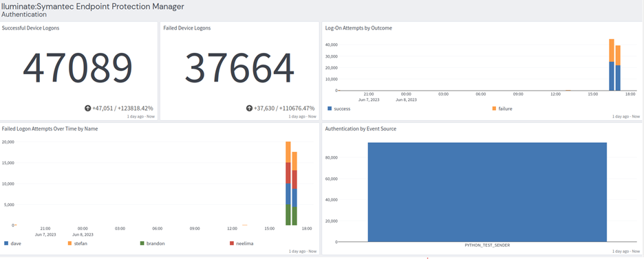The height and width of the screenshot is (259, 644).
Task: Click the orange stefan legend swatch
Action: [x=69, y=243]
